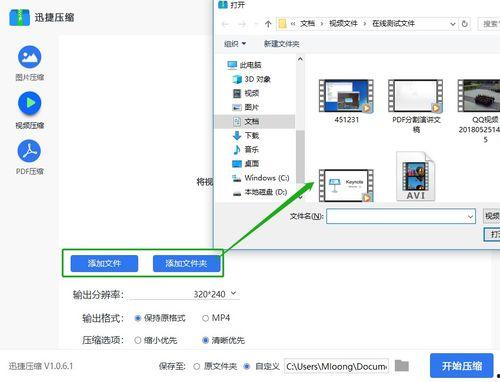This screenshot has height=382, width=500.
Task: Open the 图片压缩 image compression tool
Action: pos(29,63)
